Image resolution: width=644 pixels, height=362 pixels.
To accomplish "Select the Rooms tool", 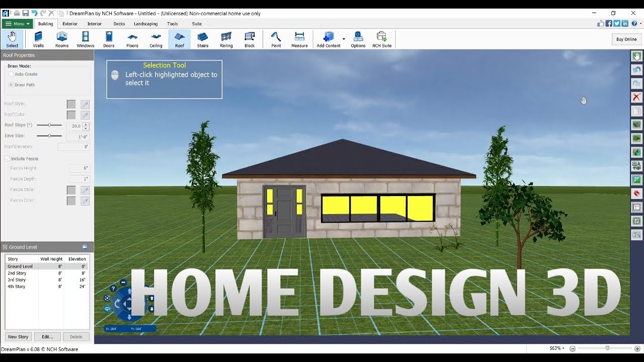I will pyautogui.click(x=62, y=39).
